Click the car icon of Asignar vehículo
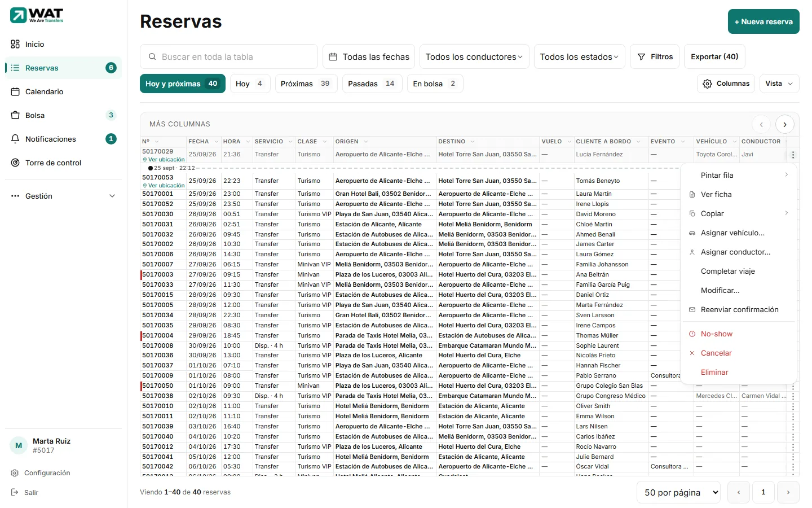This screenshot has width=812, height=508. click(692, 233)
